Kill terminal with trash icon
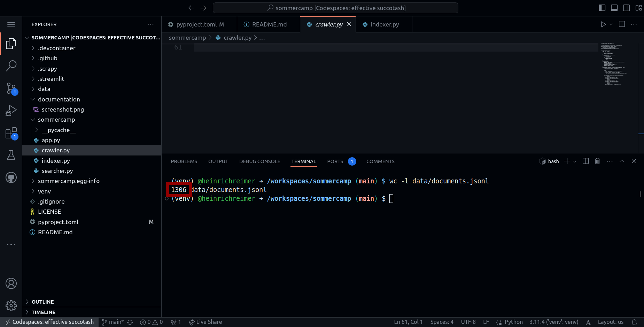Screen dimensions: 644x327 click(x=597, y=161)
